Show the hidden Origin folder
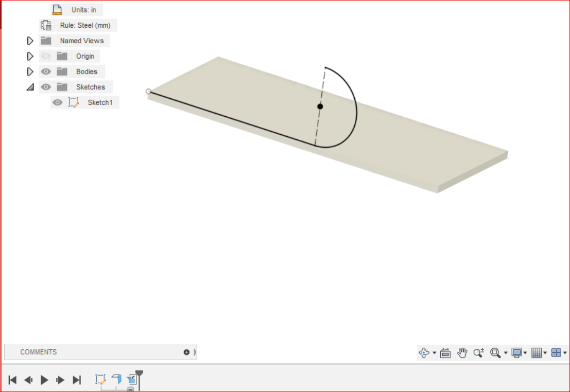 46,56
